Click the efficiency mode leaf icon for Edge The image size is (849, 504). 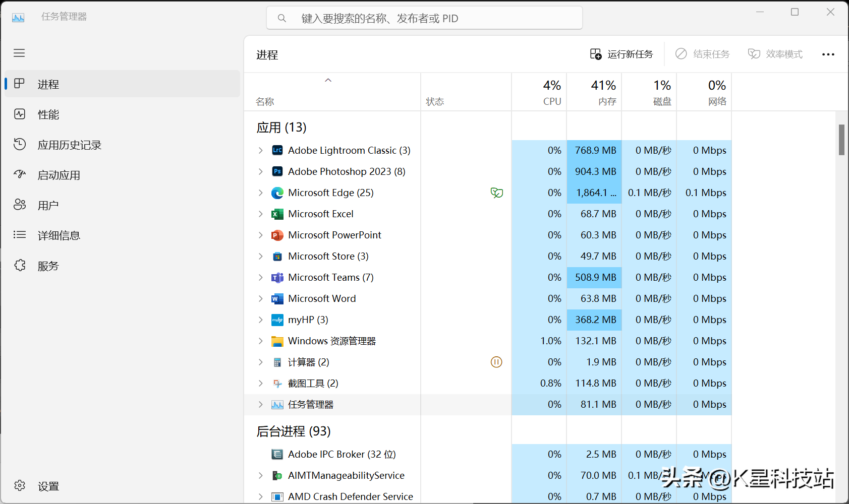click(x=496, y=193)
